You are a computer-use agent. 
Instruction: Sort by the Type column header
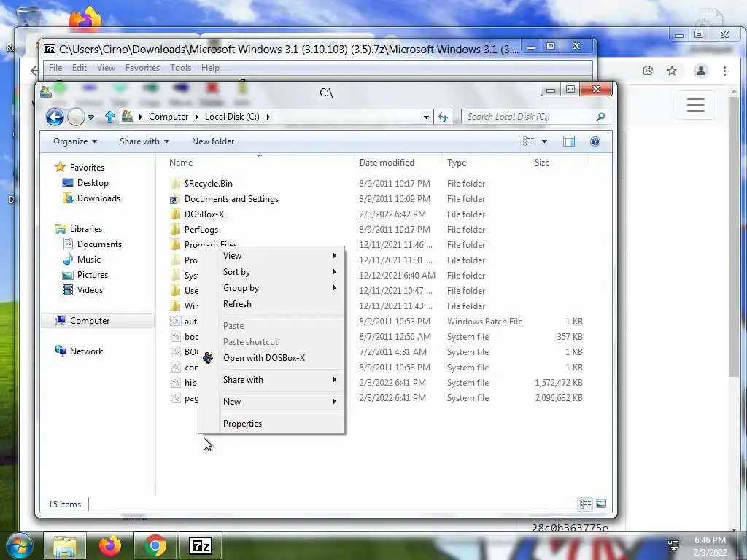(x=457, y=163)
